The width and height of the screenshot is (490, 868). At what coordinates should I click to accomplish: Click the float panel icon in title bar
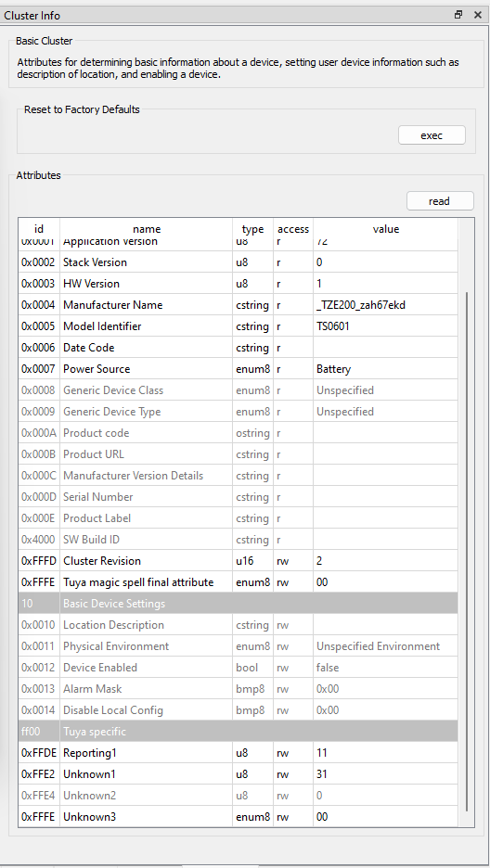click(458, 15)
